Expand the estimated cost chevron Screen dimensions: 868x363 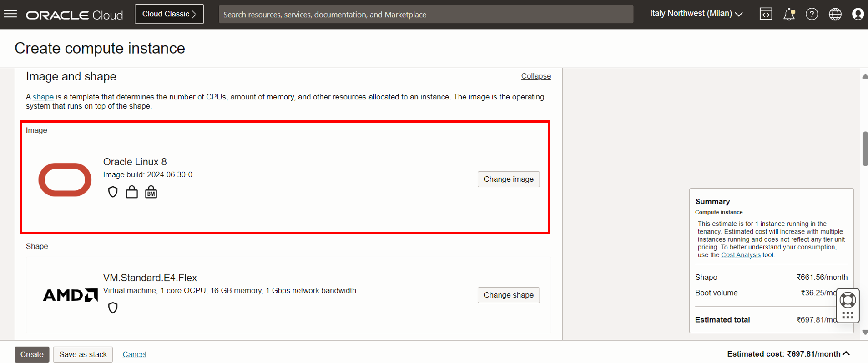click(846, 353)
